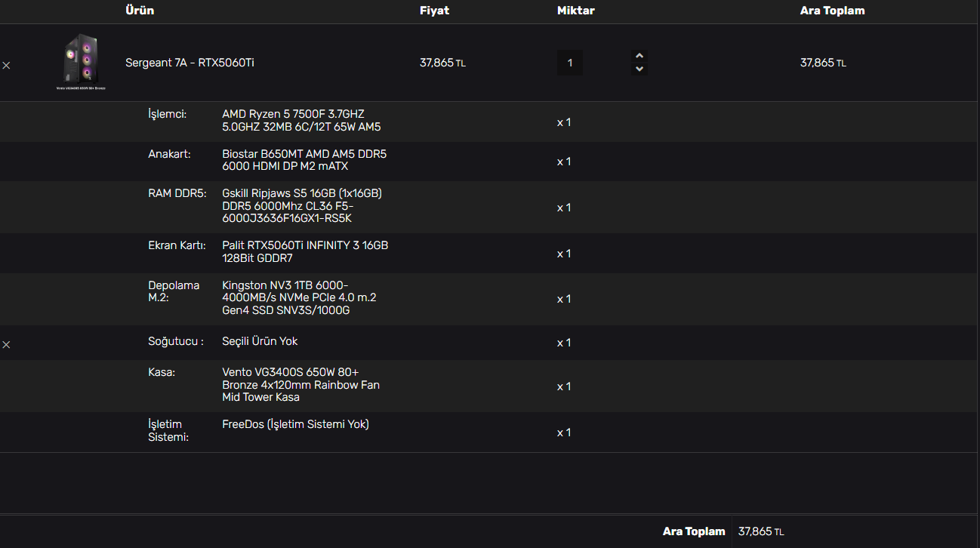Select the AMD Ryzen 5 7500F processor entry
This screenshot has height=548, width=980.
[301, 121]
